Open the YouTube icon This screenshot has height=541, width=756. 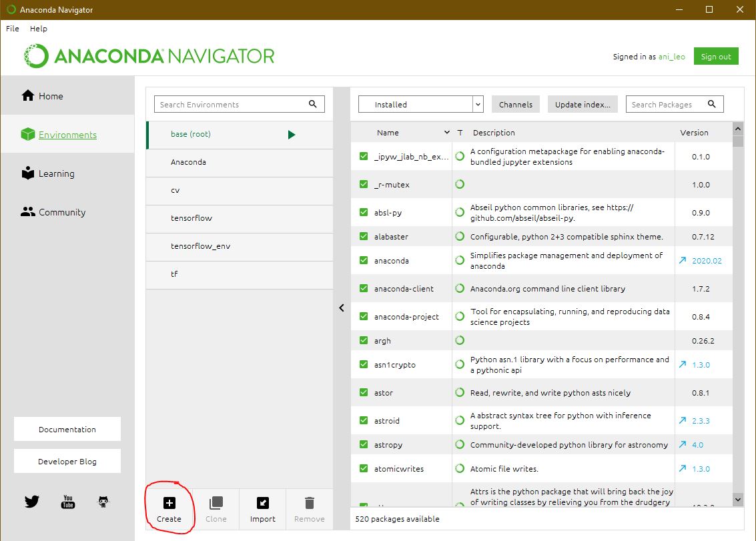point(68,502)
